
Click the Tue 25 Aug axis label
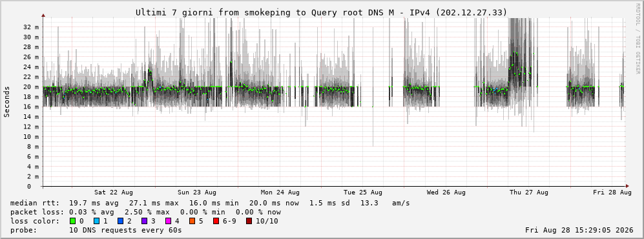(x=363, y=192)
